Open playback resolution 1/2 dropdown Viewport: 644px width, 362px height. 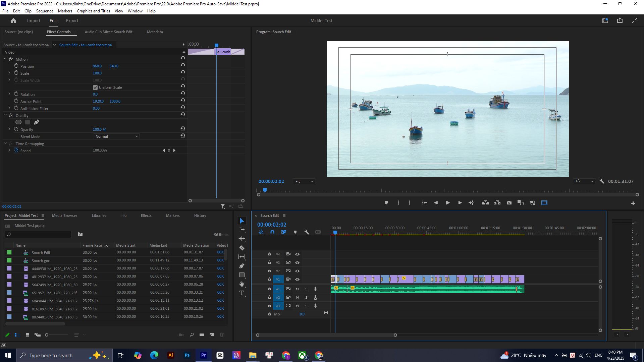coord(584,181)
